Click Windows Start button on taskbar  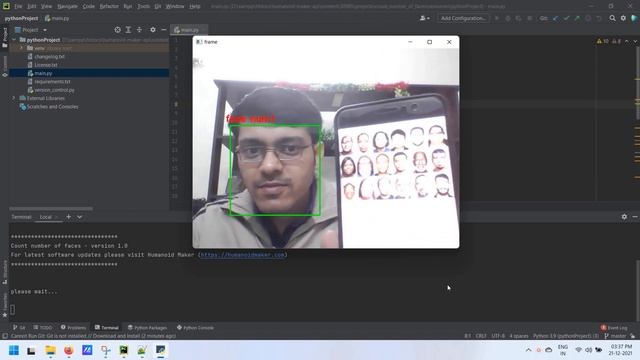click(13, 350)
